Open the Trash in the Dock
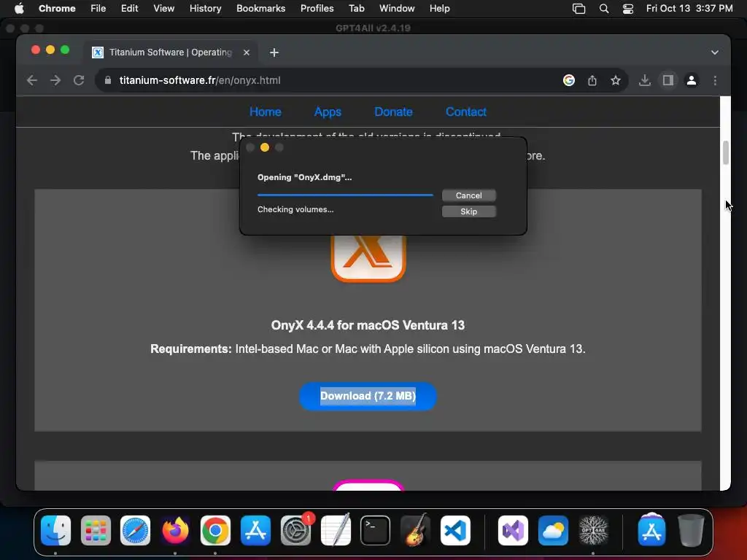 [691, 531]
